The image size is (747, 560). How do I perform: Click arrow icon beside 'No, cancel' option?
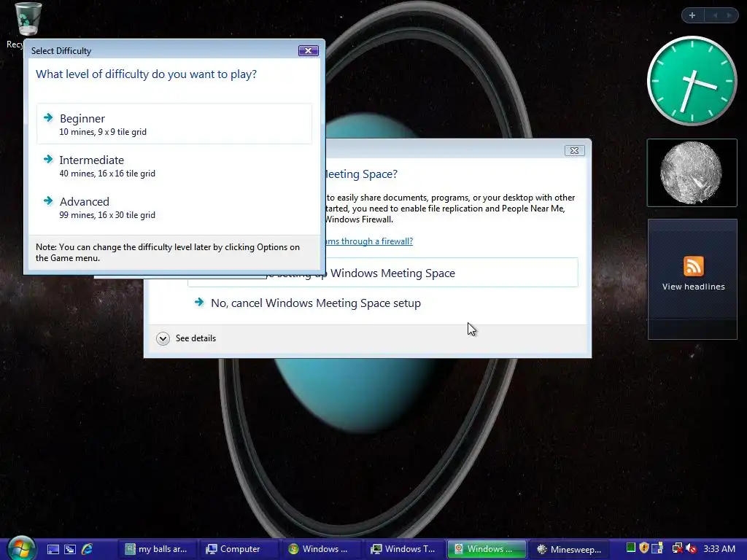point(199,302)
